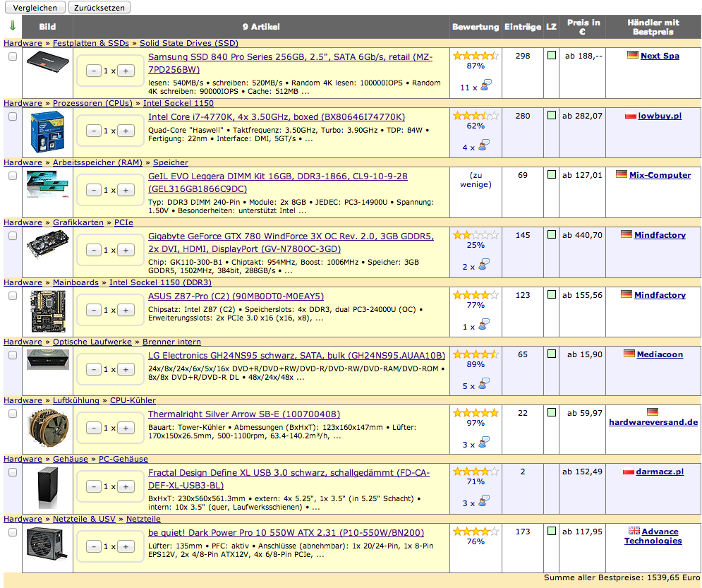Open Festplatten & SSDs breadcrumb category
This screenshot has height=588, width=702.
point(91,43)
